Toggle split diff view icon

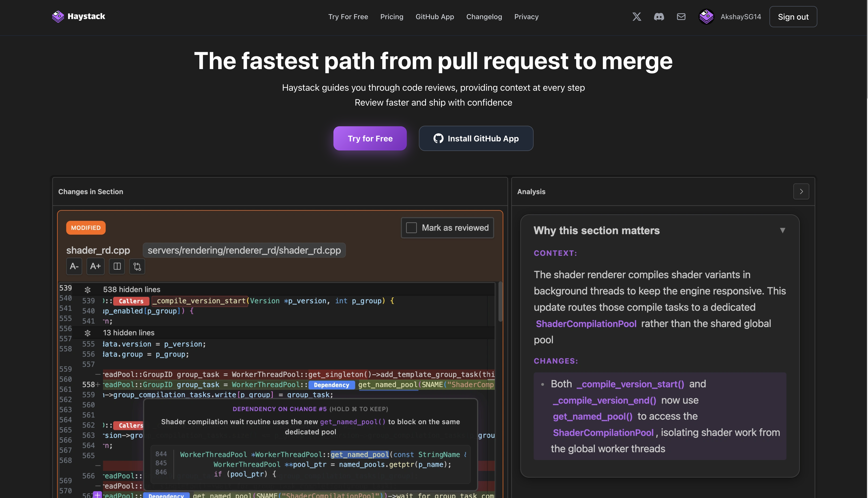tap(117, 266)
